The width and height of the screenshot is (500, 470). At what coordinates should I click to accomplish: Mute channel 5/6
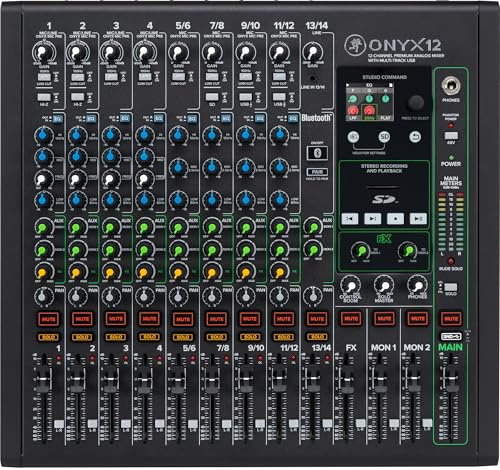(x=183, y=319)
